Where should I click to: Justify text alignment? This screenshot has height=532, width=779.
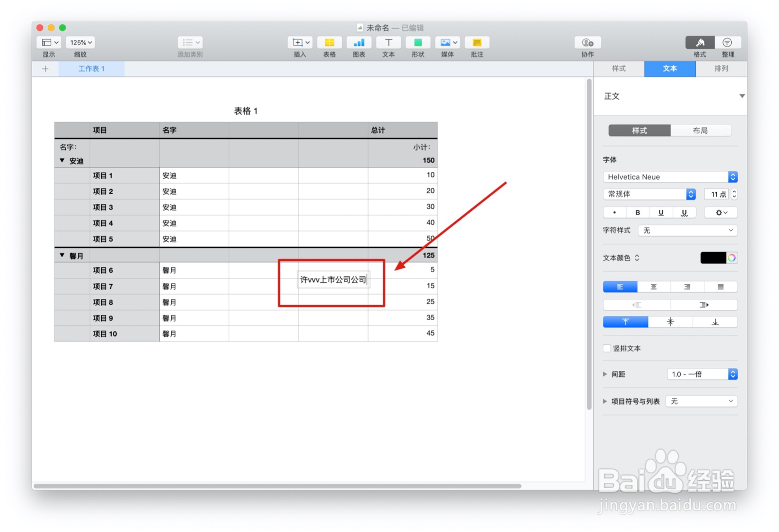click(721, 287)
